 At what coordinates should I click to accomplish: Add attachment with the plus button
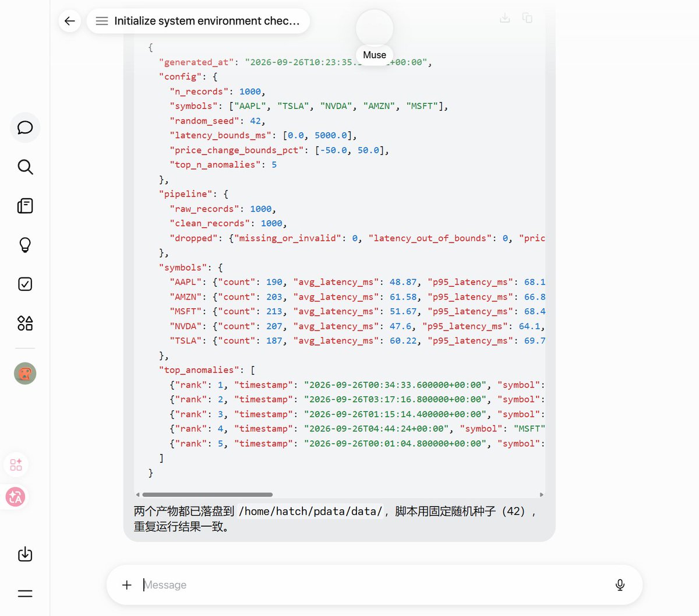coord(127,585)
